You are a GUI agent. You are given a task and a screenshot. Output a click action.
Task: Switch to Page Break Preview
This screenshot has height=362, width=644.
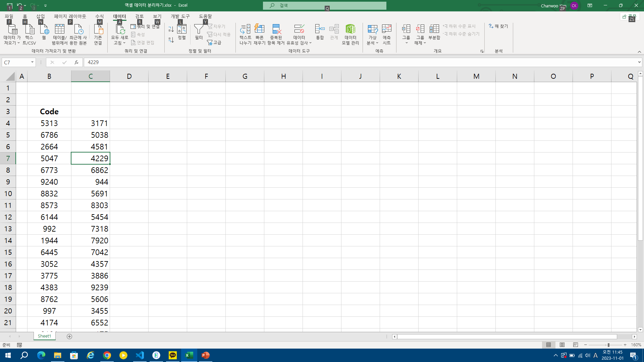point(576,345)
